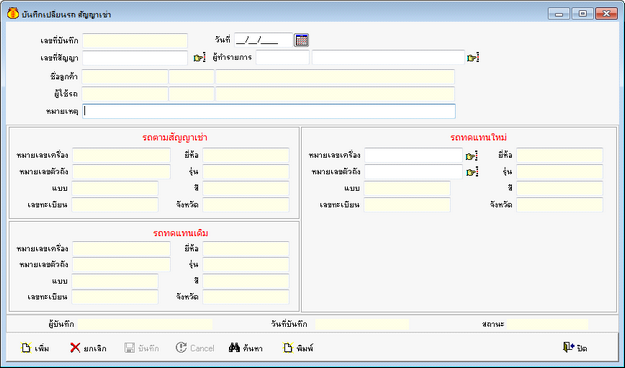625x368 pixels.
Task: Click จังหวัด field in รถตามสัญญาเช่า
Action: coord(246,205)
